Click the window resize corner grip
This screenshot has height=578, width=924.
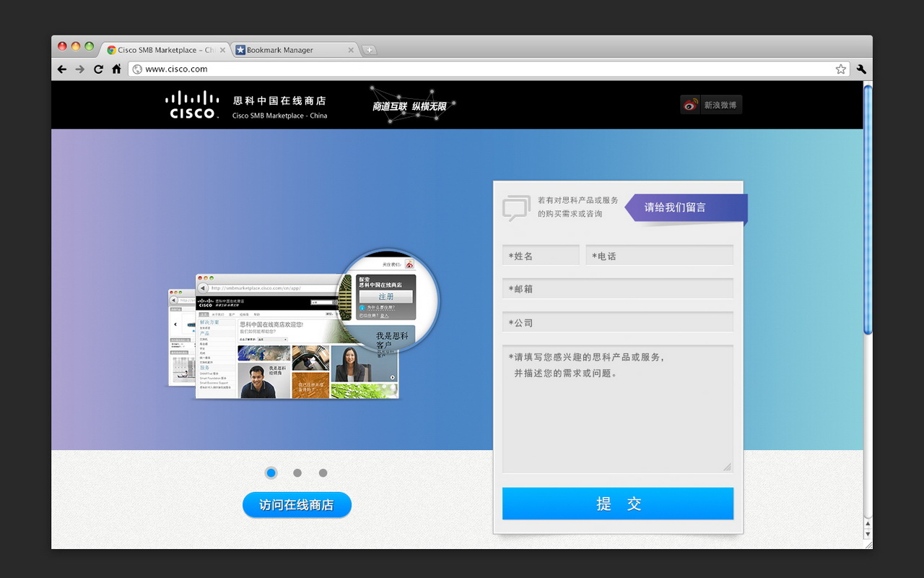868,545
